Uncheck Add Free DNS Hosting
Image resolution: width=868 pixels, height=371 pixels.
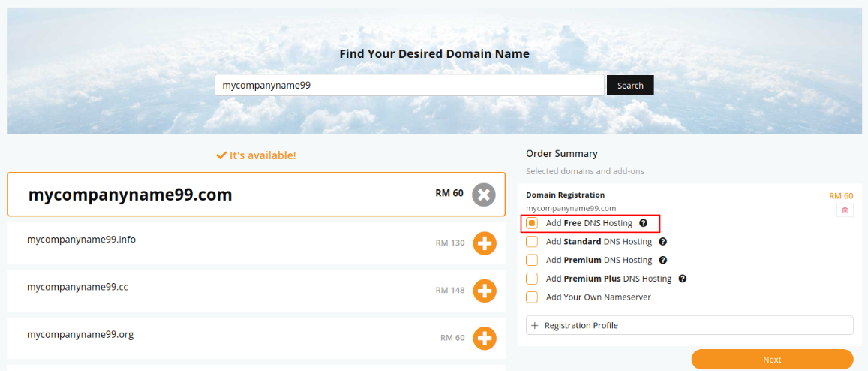pos(532,224)
